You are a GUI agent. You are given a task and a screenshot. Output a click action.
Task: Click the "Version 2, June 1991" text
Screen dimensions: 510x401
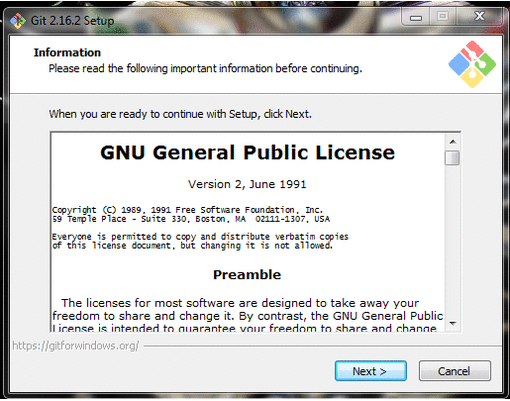(x=247, y=184)
